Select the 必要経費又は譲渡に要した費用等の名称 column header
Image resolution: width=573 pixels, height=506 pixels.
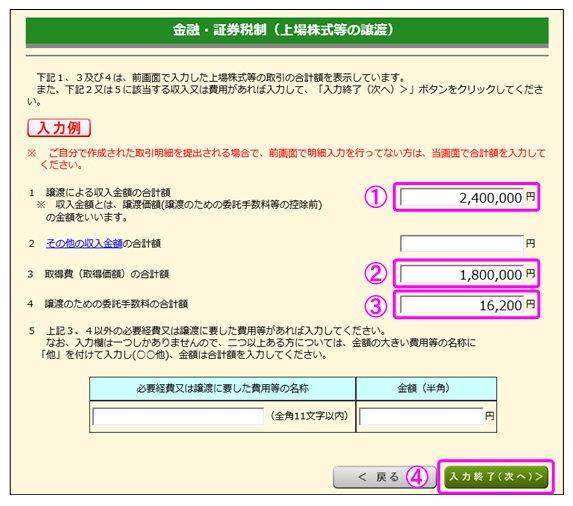coord(223,389)
